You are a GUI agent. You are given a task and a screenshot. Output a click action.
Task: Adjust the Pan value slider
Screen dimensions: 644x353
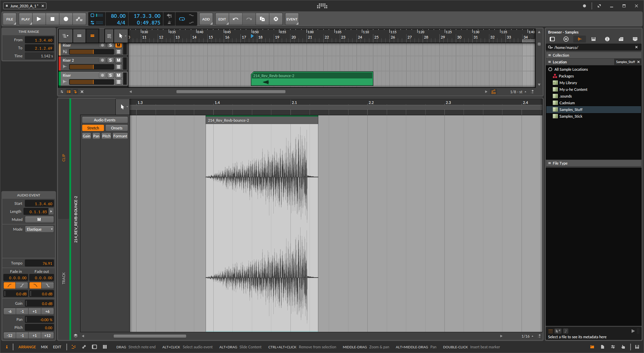40,320
